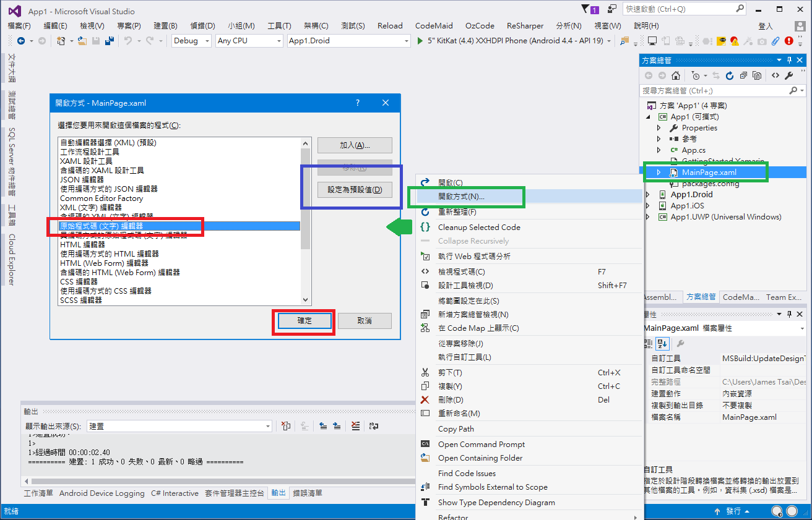Screen dimensions: 812x520
Task: Click the 加入(A)... button
Action: click(x=355, y=145)
